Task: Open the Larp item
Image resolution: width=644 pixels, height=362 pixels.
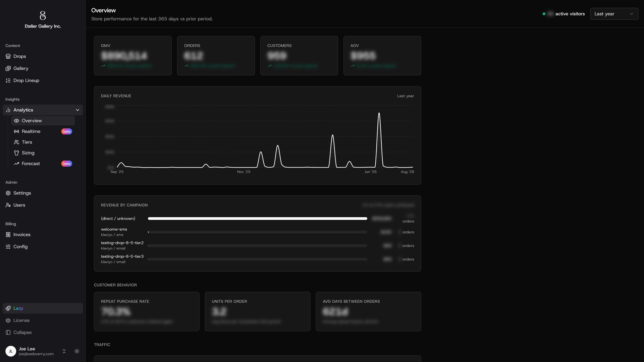Action: (43, 308)
